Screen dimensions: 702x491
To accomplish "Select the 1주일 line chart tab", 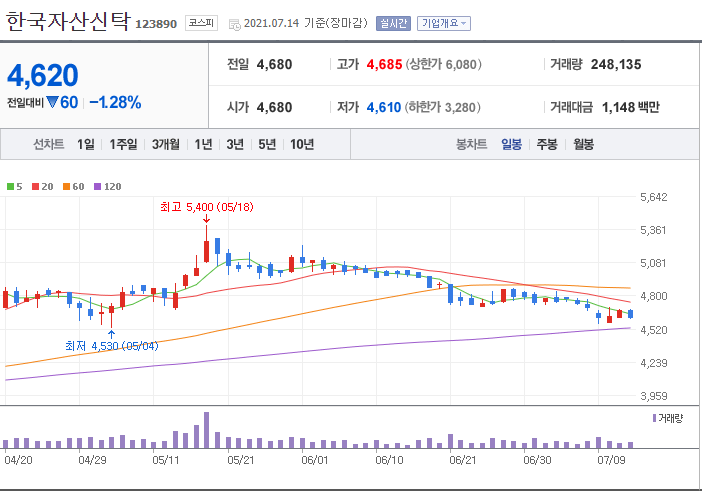I will click(123, 144).
